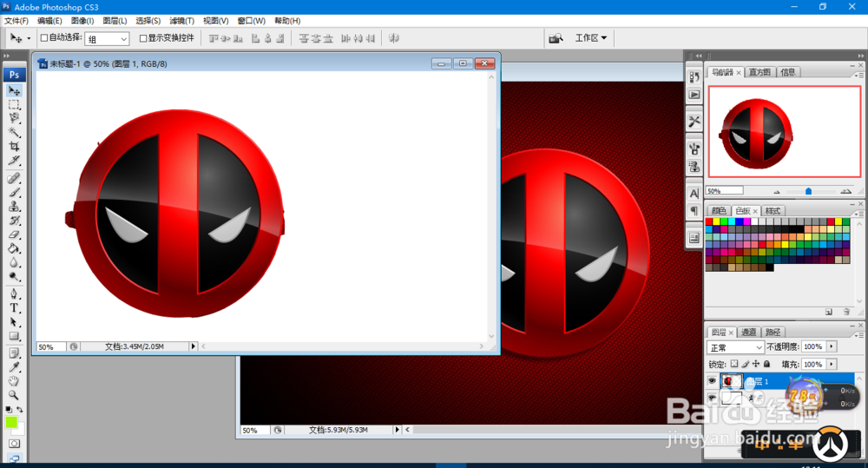Select the Eyedropper tool
Image resolution: width=868 pixels, height=468 pixels.
[x=15, y=367]
